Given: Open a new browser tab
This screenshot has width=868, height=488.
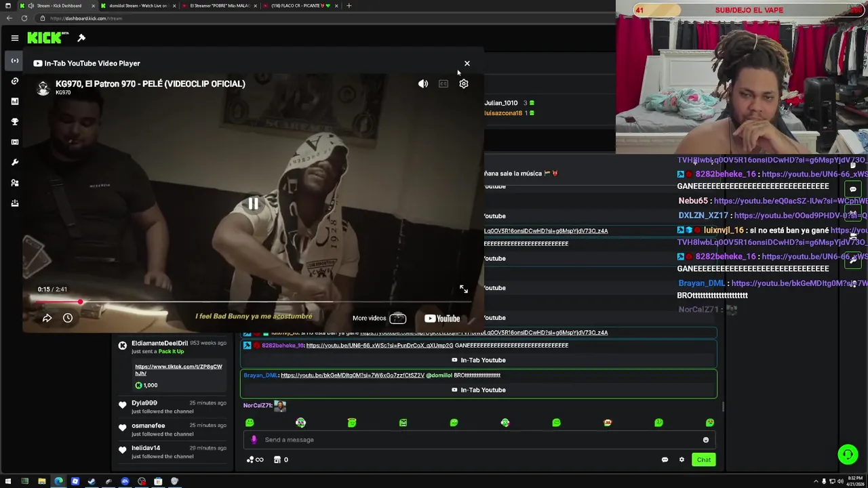Looking at the screenshot, I should click(x=349, y=5).
